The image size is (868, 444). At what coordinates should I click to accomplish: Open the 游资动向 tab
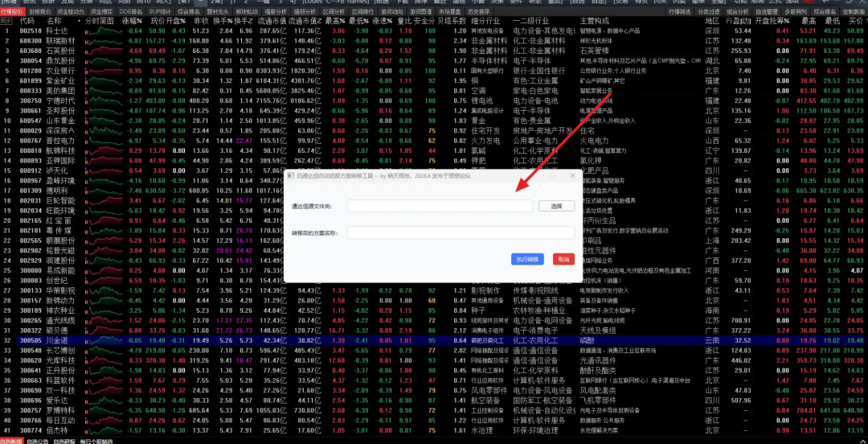391,11
